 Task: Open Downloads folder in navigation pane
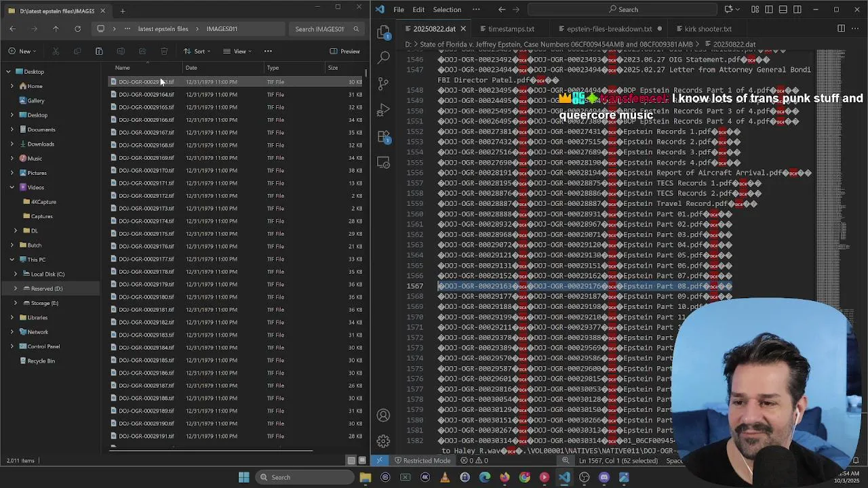(x=41, y=144)
